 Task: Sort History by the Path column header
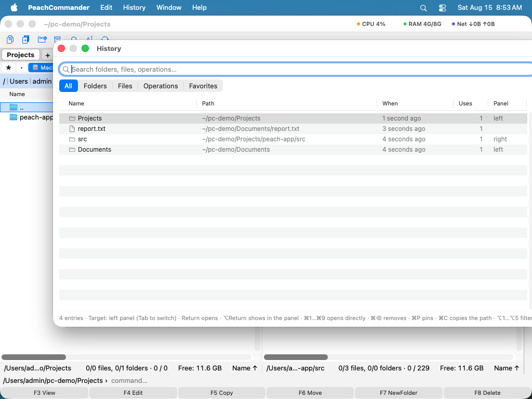click(x=208, y=103)
